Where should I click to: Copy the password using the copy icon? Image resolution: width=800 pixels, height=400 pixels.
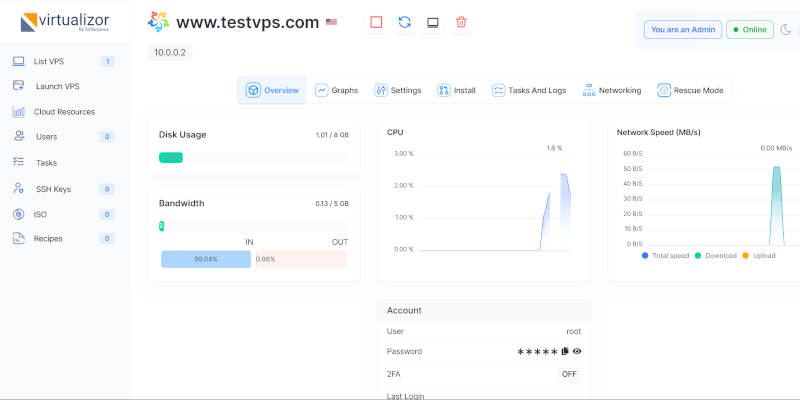(x=565, y=351)
